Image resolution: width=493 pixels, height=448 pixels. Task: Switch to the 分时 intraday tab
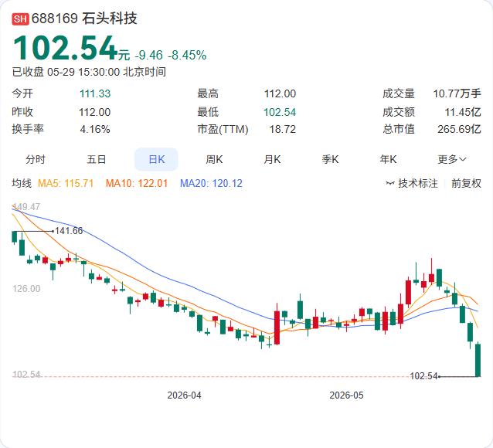coord(36,159)
